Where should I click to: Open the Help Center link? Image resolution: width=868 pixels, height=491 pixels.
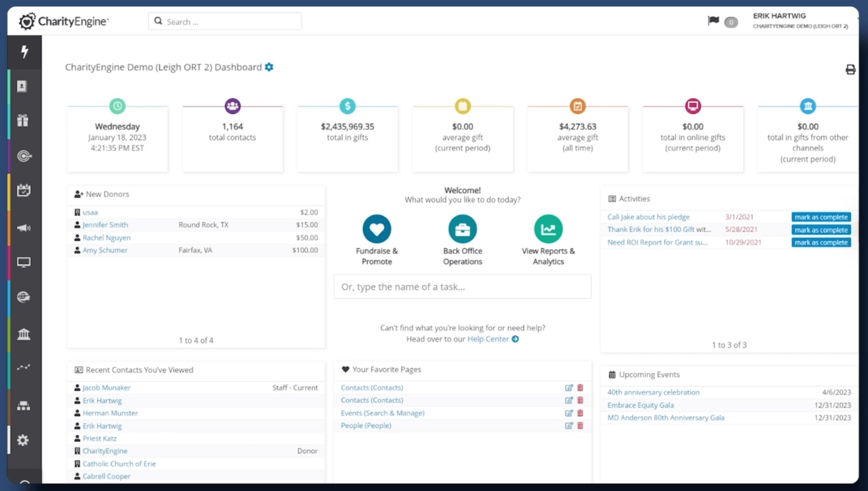click(x=488, y=339)
